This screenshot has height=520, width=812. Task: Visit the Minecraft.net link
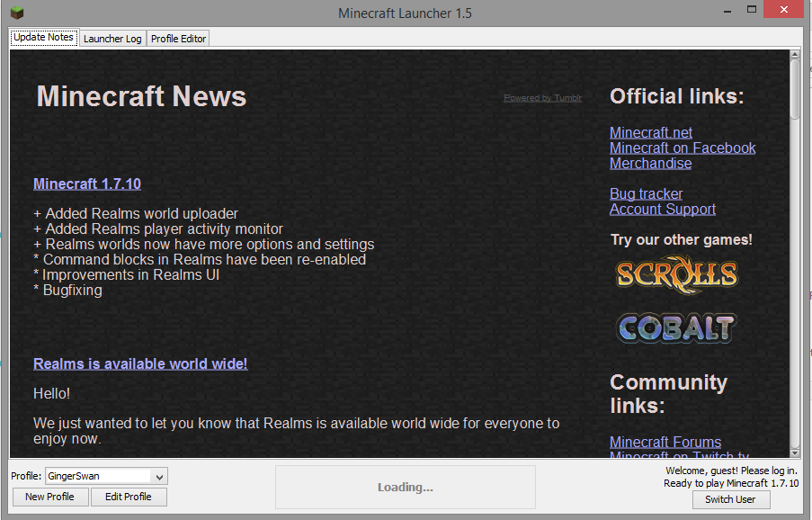coord(651,132)
